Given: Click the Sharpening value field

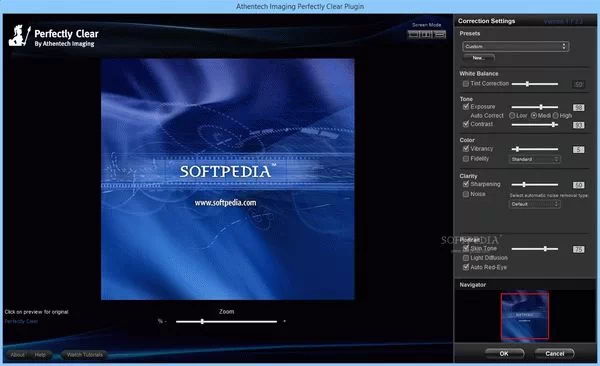Looking at the screenshot, I should [x=579, y=185].
